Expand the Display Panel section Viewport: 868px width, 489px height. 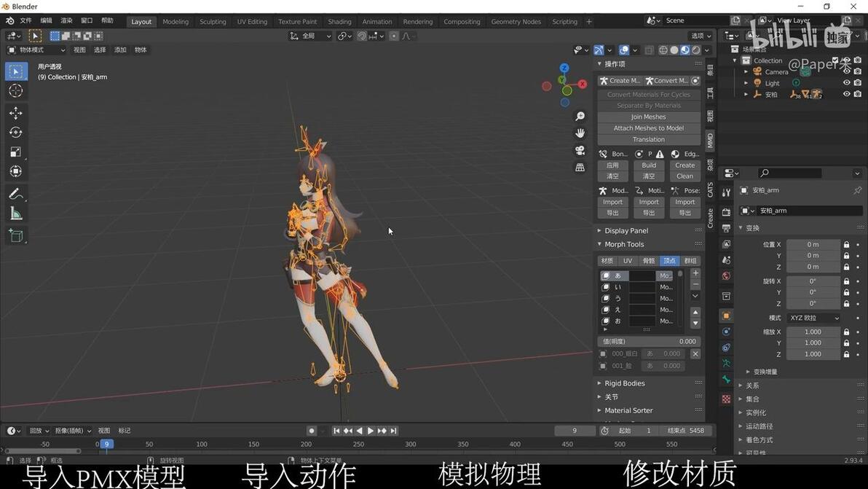[626, 230]
